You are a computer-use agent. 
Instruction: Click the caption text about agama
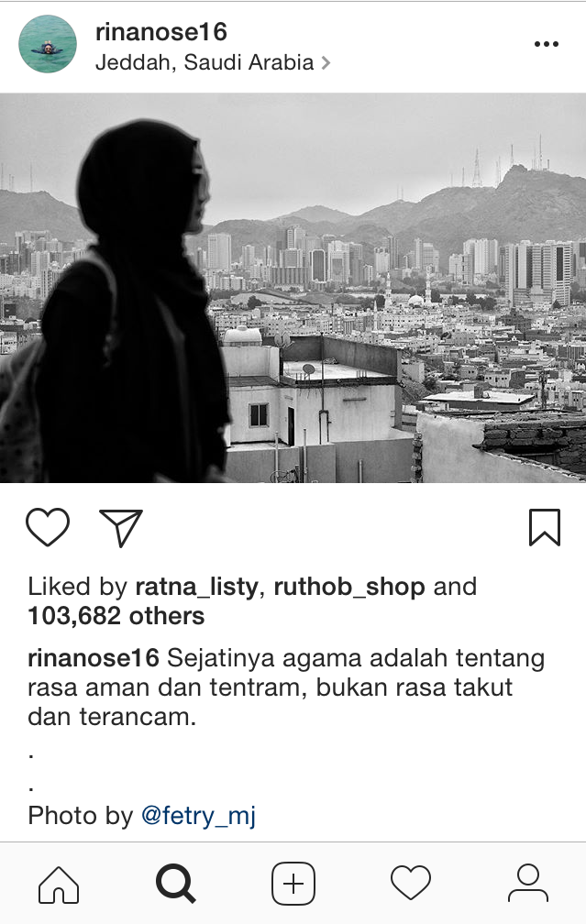[x=286, y=687]
